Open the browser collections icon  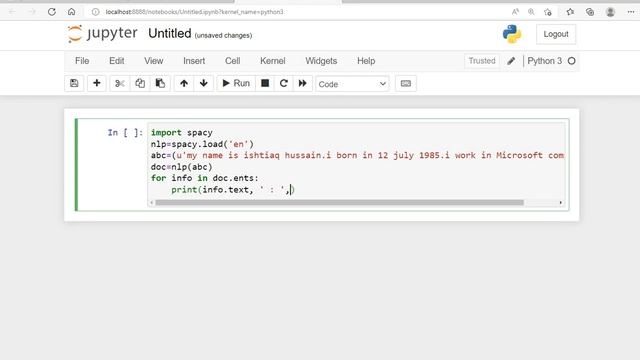click(x=590, y=12)
